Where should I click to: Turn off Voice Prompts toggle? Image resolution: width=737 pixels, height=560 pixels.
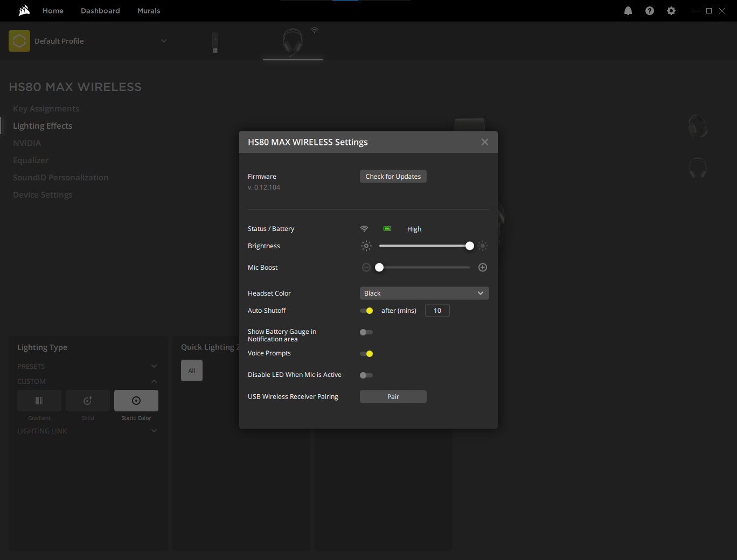point(366,354)
